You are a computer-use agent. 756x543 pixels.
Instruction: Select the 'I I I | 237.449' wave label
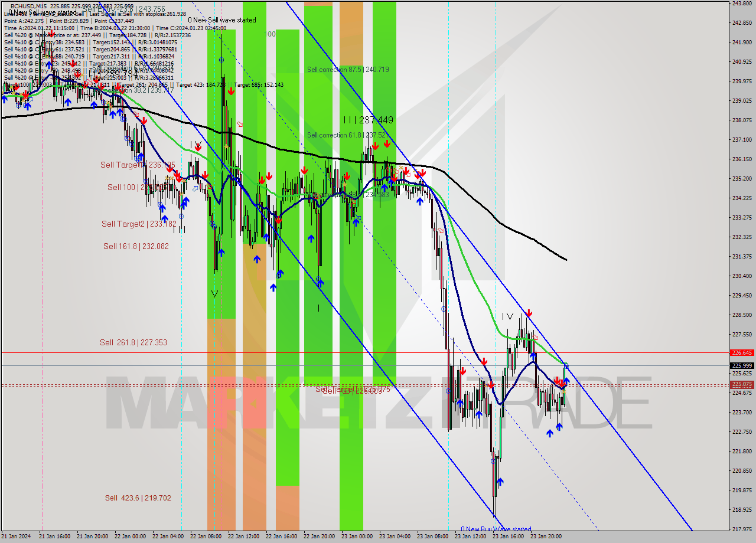tap(369, 120)
